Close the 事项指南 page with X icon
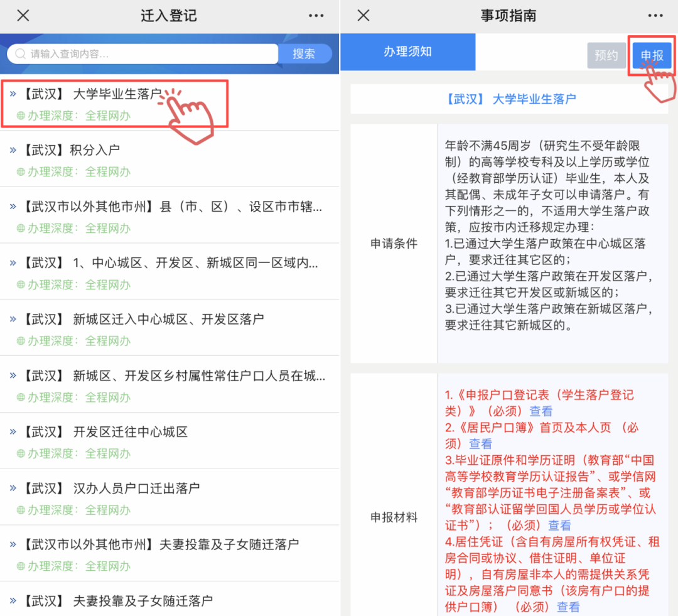Viewport: 678px width, 616px height. click(363, 16)
